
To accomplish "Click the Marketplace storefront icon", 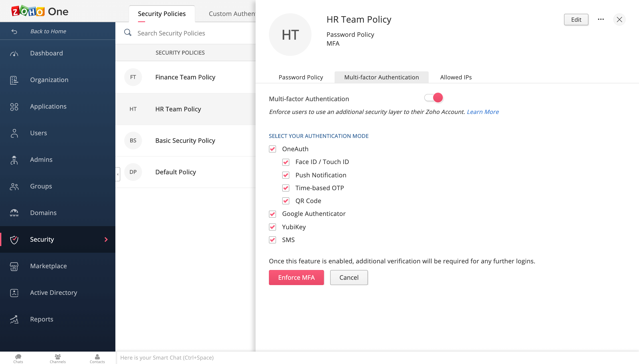I will tap(14, 266).
